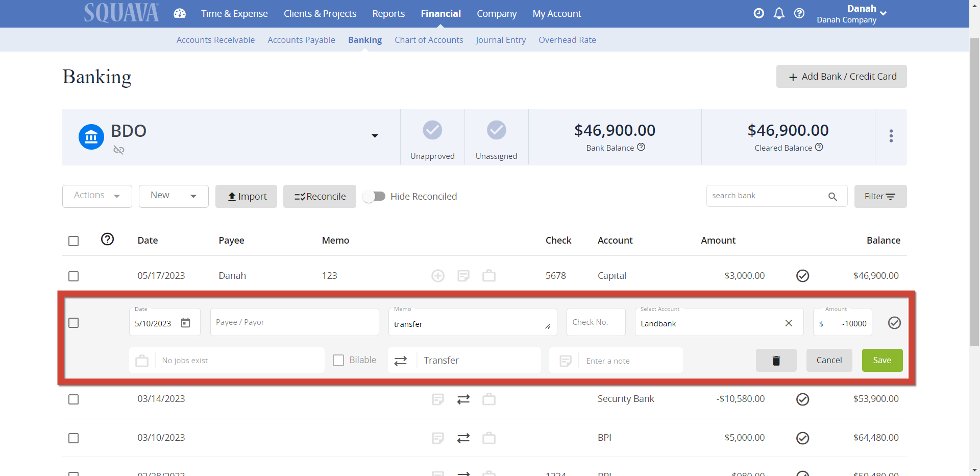Expand the New button dropdown
Viewport: 980px width, 476px height.
coord(193,196)
